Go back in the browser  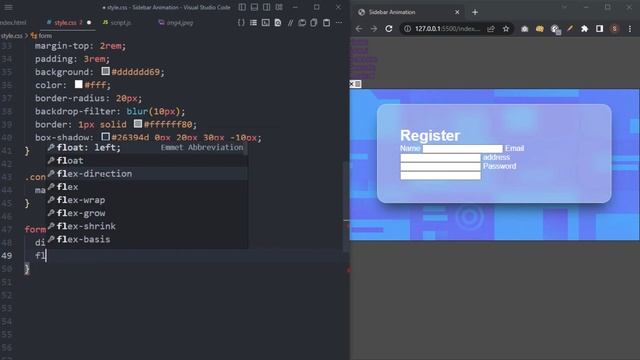359,29
